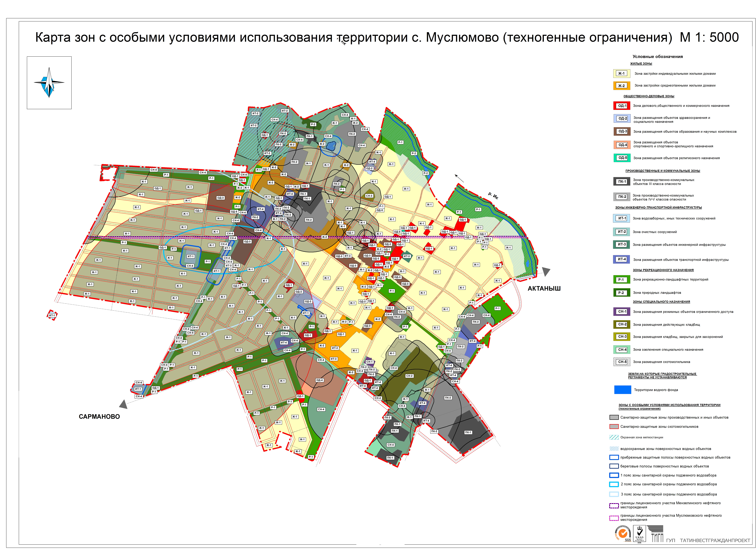Select the salmon ОД-4 legend swatch
The width and height of the screenshot is (756, 554).
pyautogui.click(x=622, y=145)
